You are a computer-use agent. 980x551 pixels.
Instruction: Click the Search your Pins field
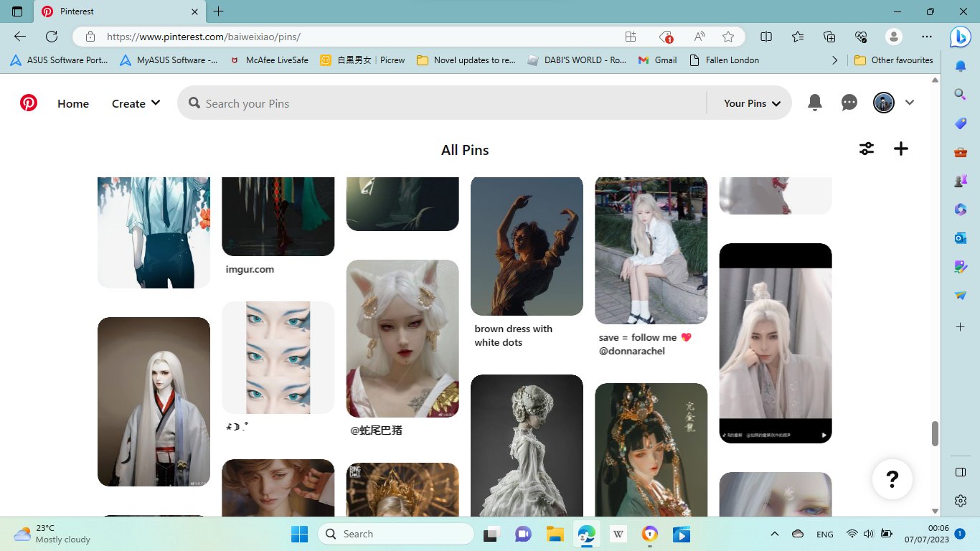click(x=445, y=103)
